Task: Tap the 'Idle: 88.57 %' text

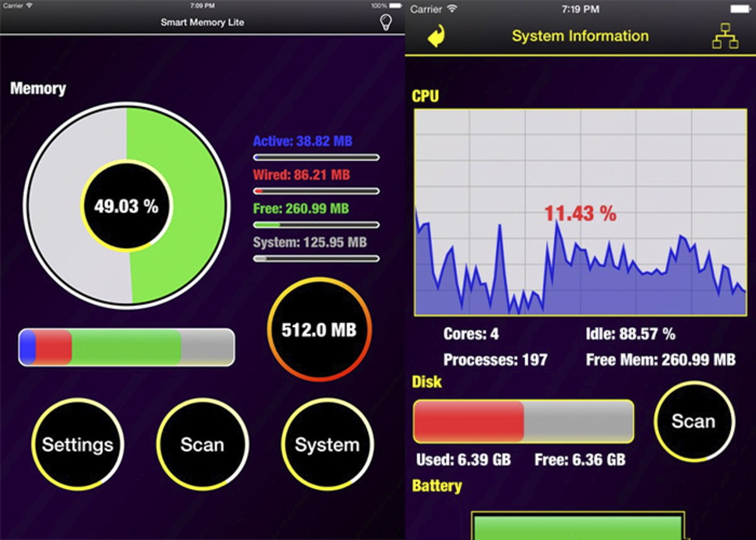Action: point(631,334)
